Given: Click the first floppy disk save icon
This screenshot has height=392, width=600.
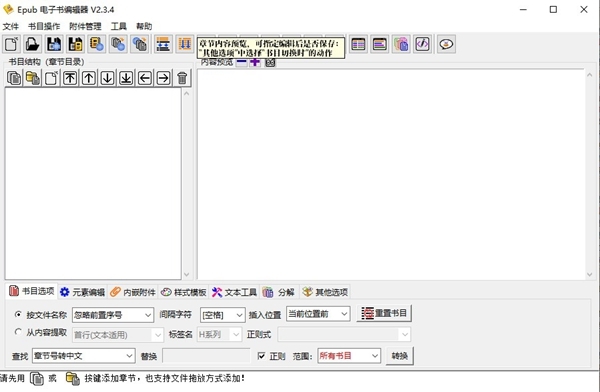Looking at the screenshot, I should tap(54, 44).
